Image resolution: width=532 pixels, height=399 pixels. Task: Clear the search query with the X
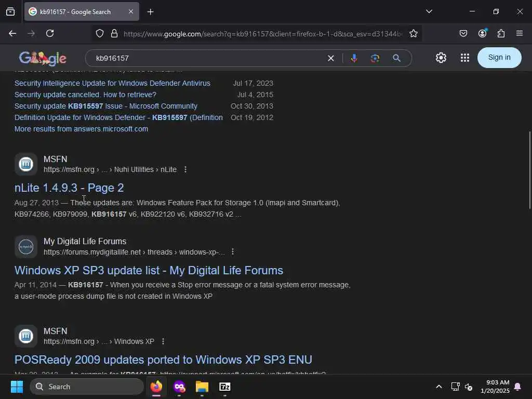(x=331, y=58)
